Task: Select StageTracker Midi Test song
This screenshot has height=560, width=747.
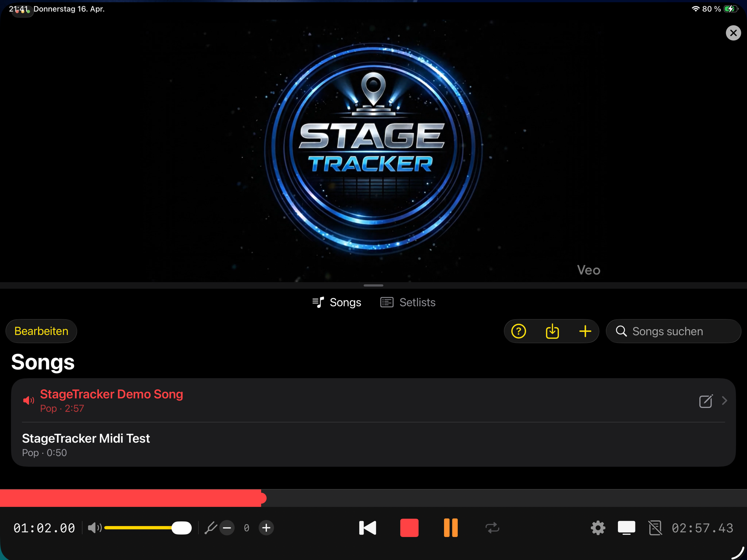Action: click(x=373, y=444)
